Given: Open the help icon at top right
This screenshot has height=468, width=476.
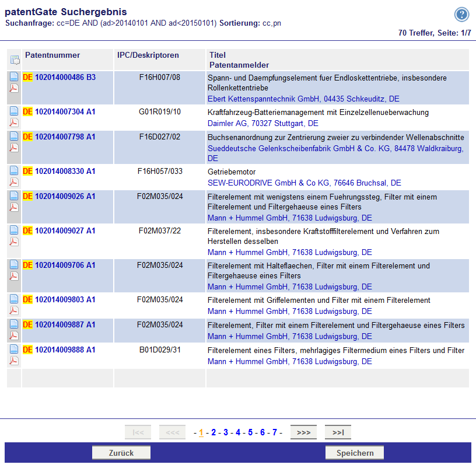Looking at the screenshot, I should (x=462, y=14).
